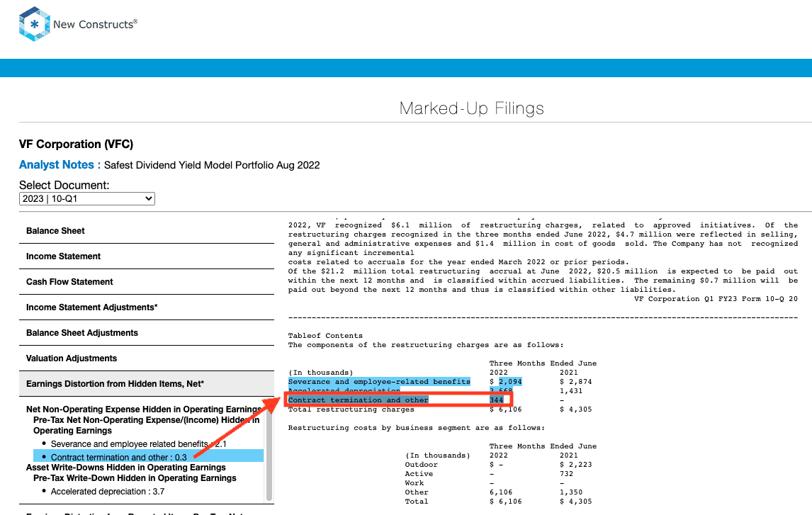
Task: Click the 2,094 highlighted value
Action: [510, 381]
